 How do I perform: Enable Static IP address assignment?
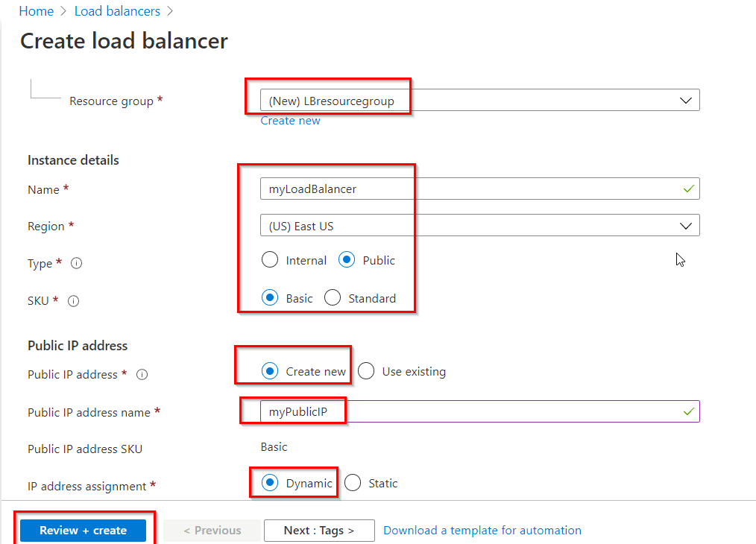tap(352, 483)
